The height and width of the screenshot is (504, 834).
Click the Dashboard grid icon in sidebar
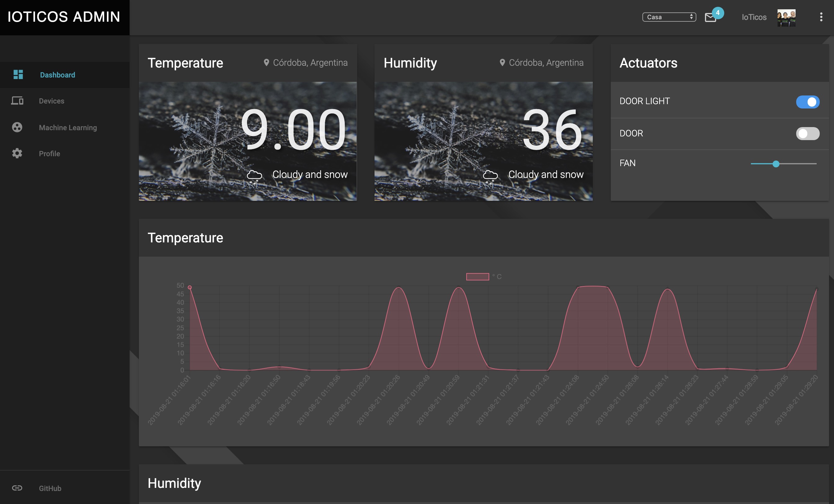coord(18,74)
